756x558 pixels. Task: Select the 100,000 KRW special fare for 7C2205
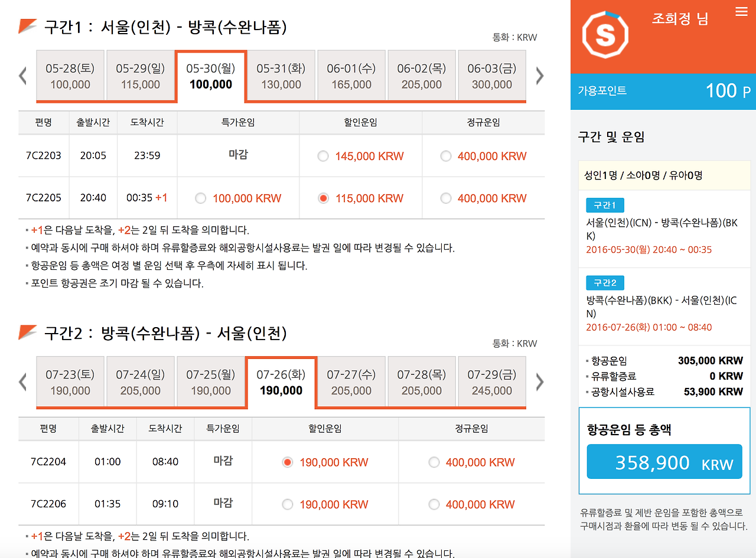202,198
